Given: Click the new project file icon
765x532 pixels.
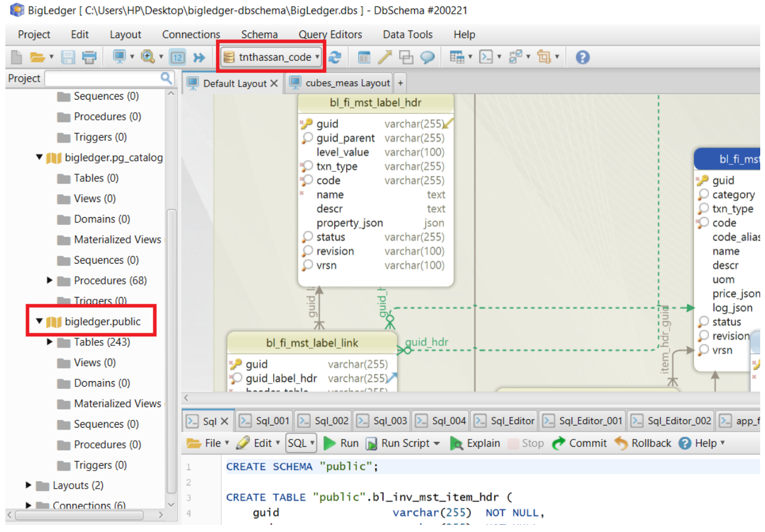Looking at the screenshot, I should pos(17,57).
